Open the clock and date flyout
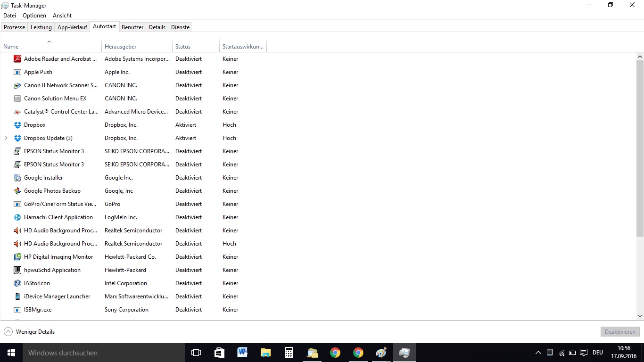The width and height of the screenshot is (644, 362). point(624,353)
